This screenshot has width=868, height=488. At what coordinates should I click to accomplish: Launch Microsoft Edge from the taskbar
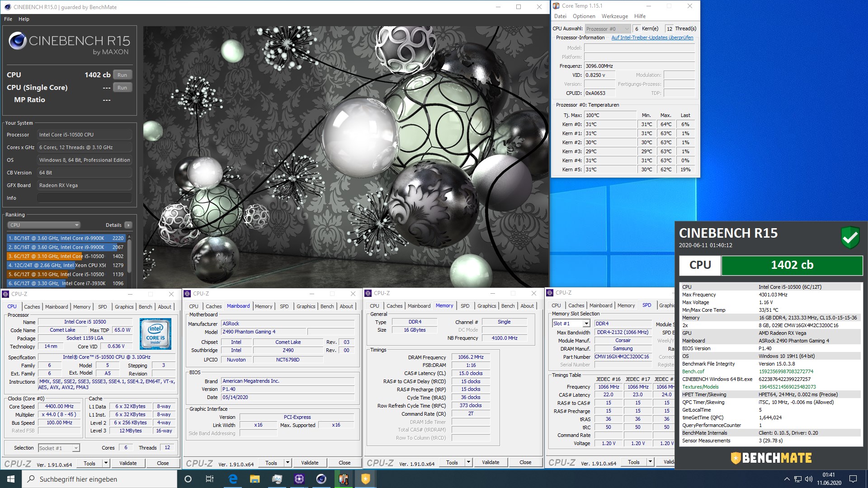point(233,479)
